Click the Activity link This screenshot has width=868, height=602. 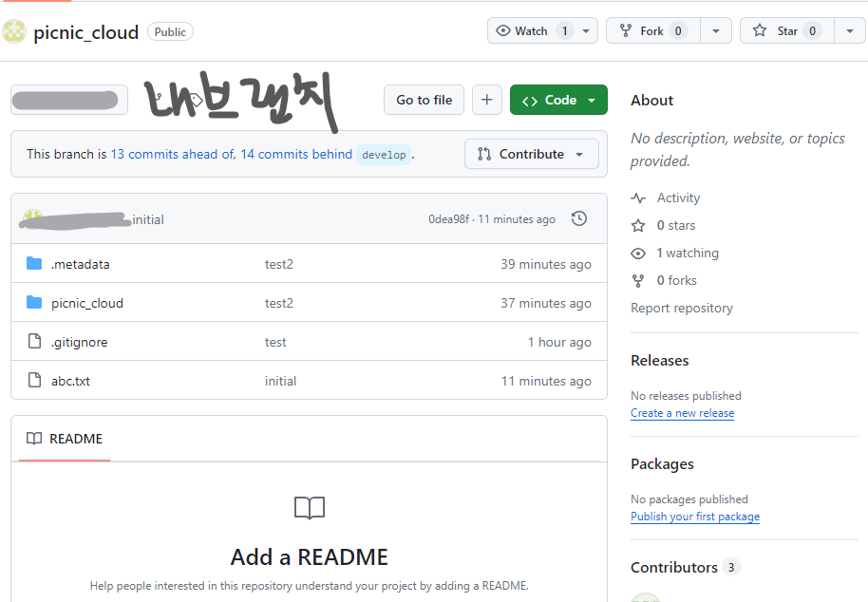tap(678, 198)
